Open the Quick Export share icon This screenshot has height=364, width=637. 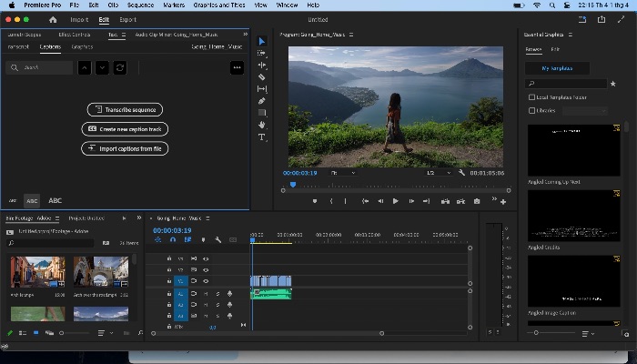[x=602, y=19]
